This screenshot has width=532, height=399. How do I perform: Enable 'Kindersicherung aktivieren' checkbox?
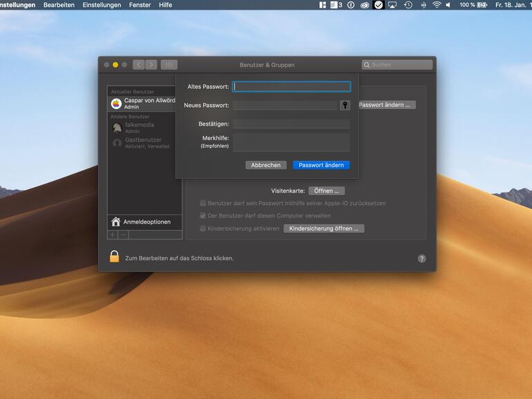pyautogui.click(x=203, y=228)
